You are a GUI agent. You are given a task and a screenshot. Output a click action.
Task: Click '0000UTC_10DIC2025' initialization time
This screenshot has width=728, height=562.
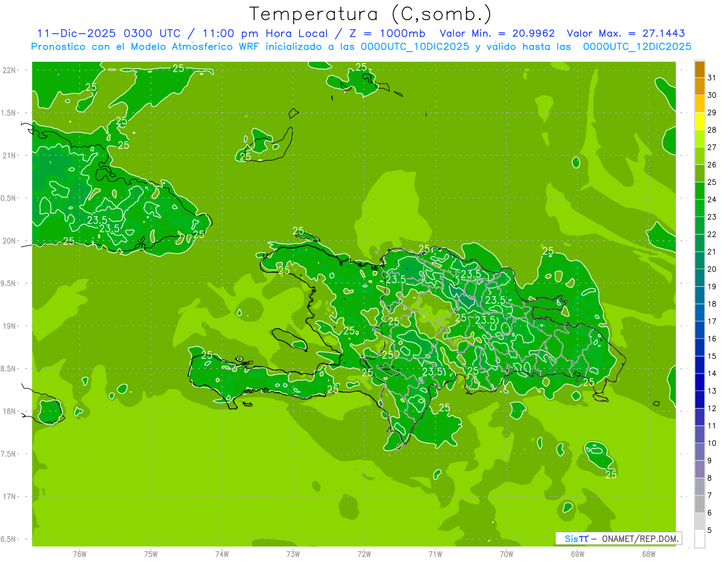coord(415,47)
